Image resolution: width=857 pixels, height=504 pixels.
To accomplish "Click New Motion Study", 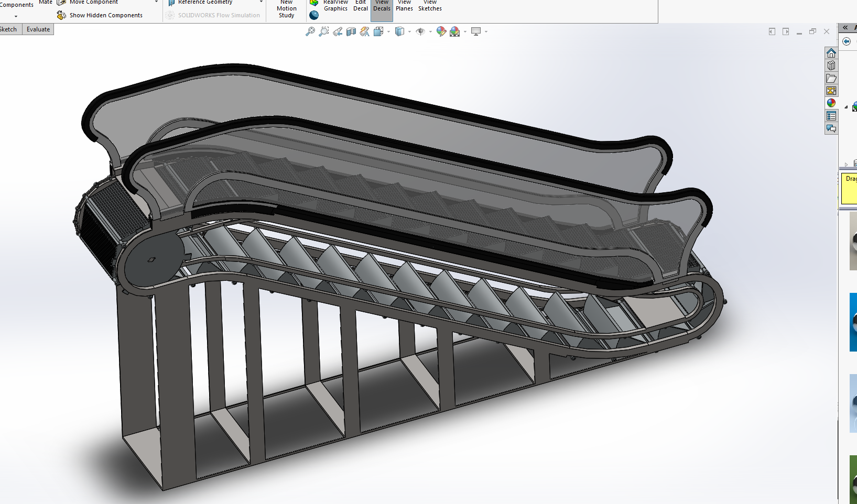I will pyautogui.click(x=287, y=9).
